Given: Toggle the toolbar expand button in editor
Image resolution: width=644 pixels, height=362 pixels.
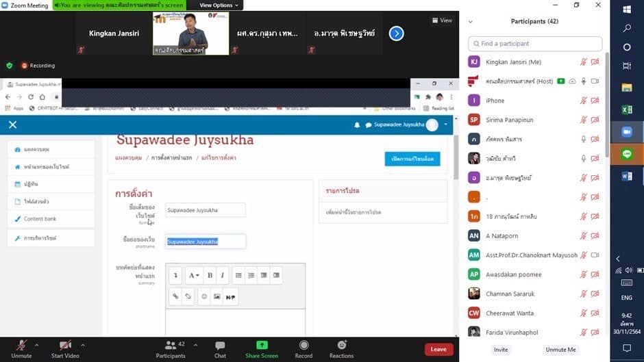Looking at the screenshot, I should pyautogui.click(x=175, y=275).
